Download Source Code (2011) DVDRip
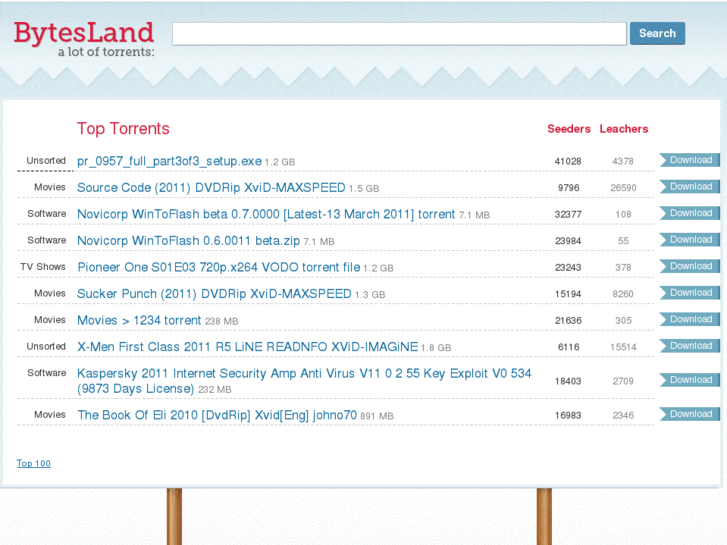Viewport: 727px width, 545px height. [689, 186]
